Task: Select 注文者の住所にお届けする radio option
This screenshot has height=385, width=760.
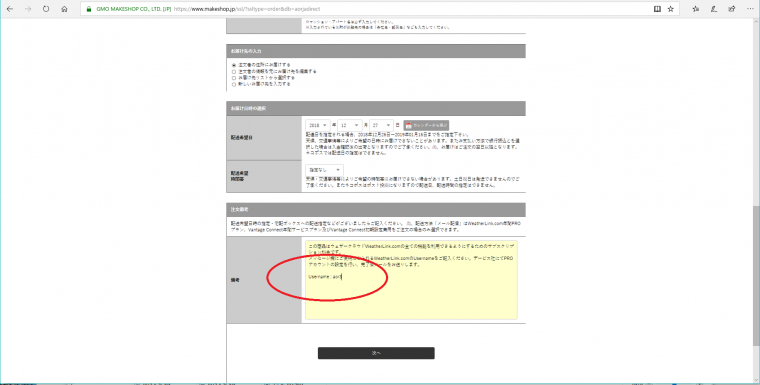Action: tap(234, 64)
